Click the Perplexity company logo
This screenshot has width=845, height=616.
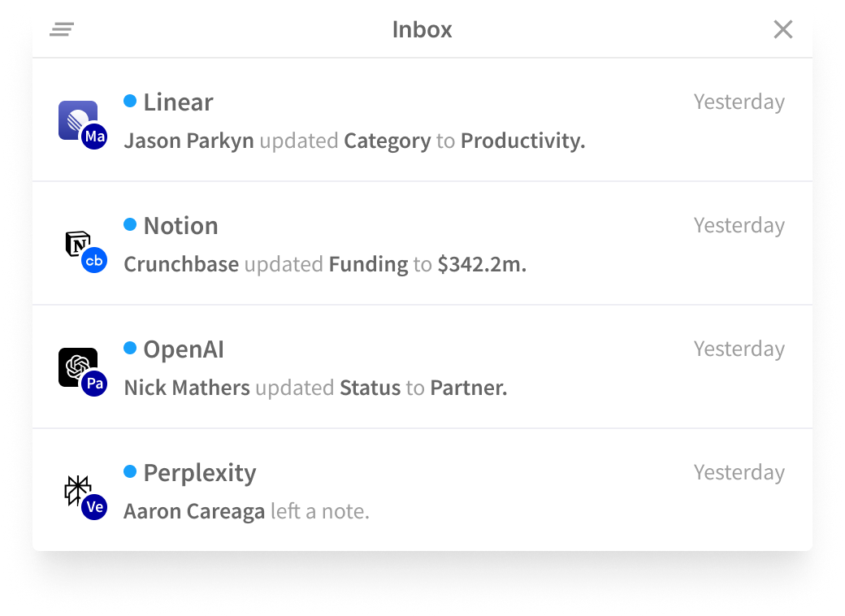pos(76,488)
